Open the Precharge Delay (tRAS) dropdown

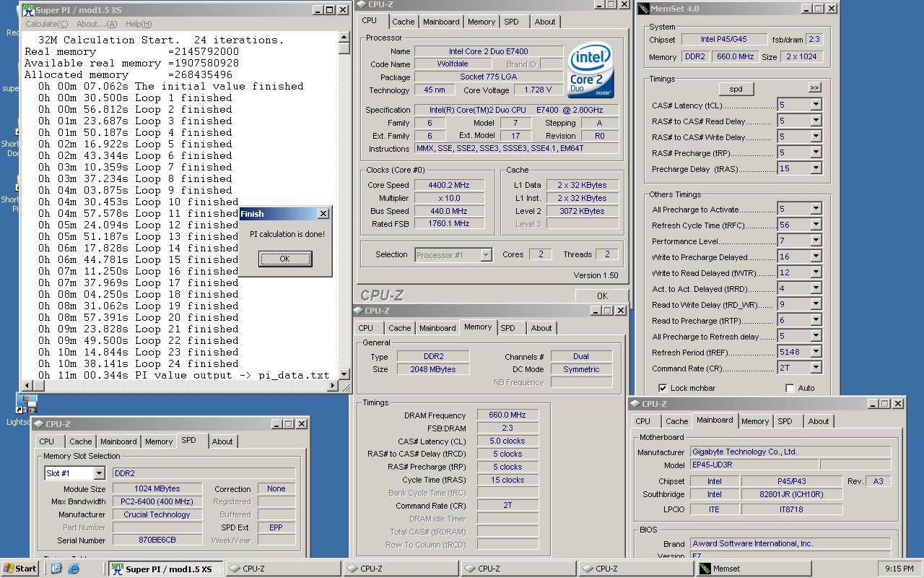[x=816, y=168]
